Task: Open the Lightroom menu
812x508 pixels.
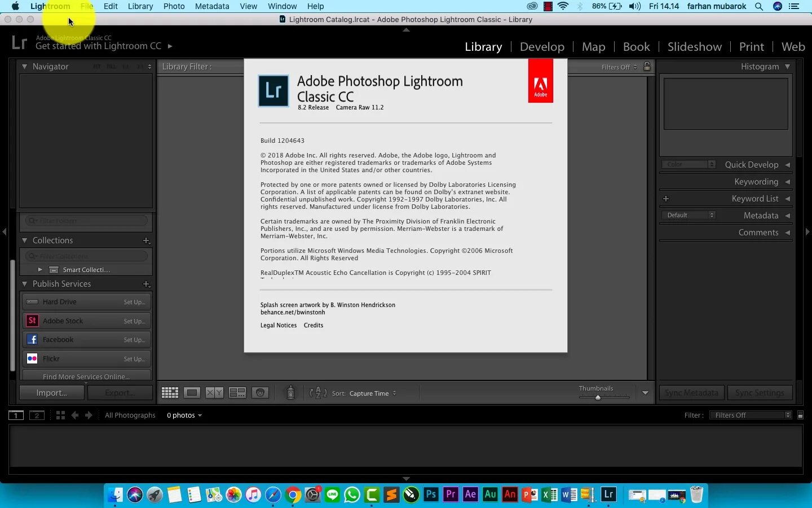Action: 50,6
